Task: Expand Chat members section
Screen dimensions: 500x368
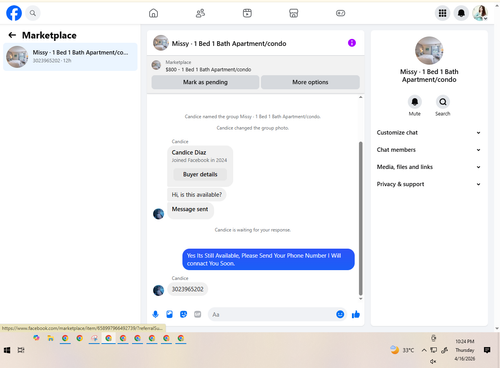Action: [429, 150]
